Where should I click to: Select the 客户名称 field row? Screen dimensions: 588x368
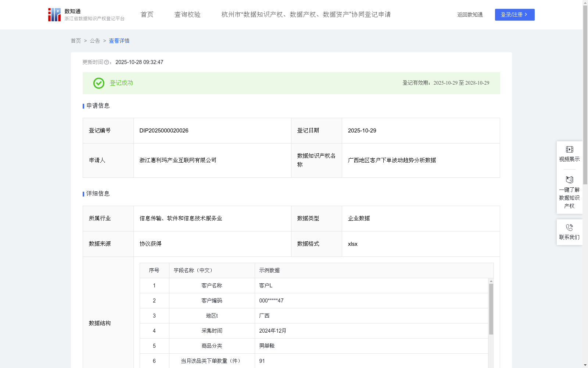[x=314, y=286]
